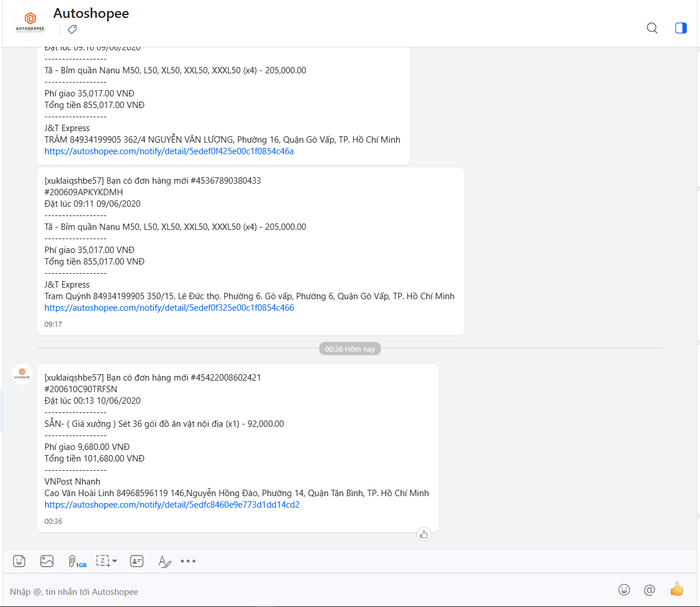The width and height of the screenshot is (700, 607).
Task: Send a photo using the image icon
Action: click(47, 561)
